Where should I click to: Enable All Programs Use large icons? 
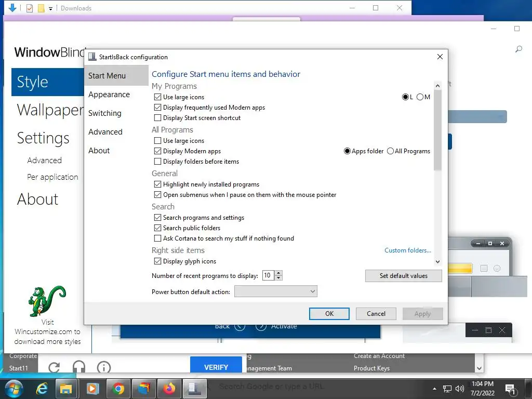click(157, 140)
